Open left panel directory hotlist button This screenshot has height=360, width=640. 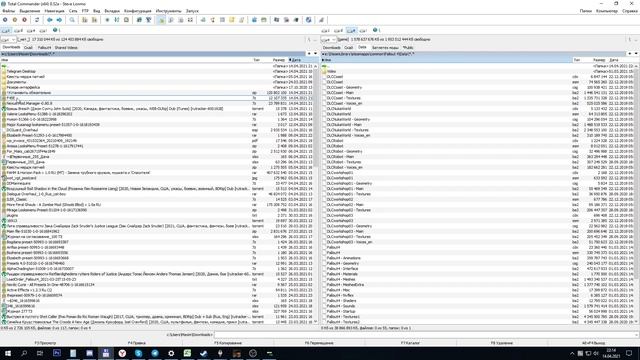[309, 53]
